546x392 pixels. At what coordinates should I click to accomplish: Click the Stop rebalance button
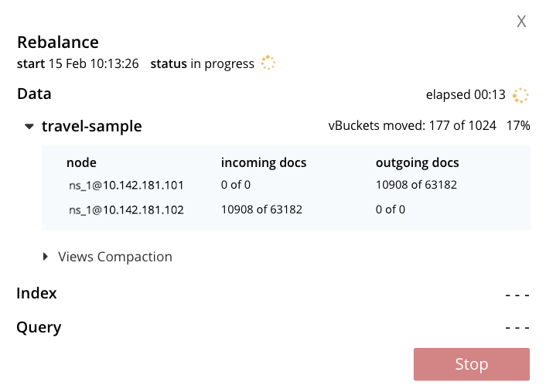(x=471, y=364)
